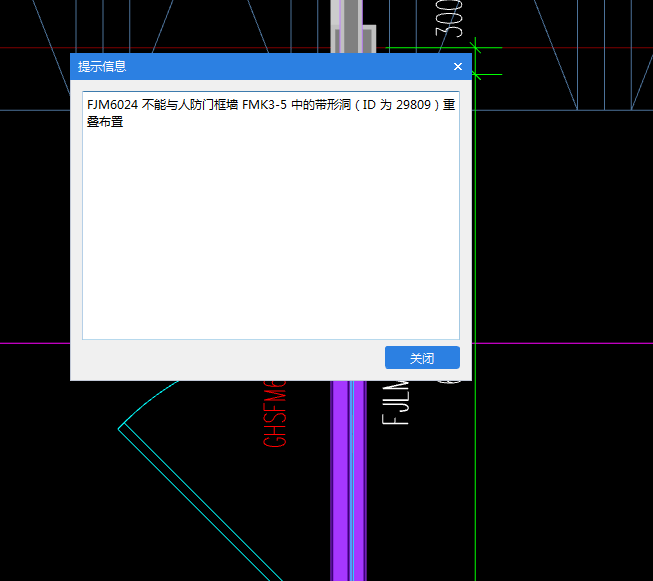Close the 提示信息 dialog with the X
The height and width of the screenshot is (581, 653).
(x=458, y=67)
